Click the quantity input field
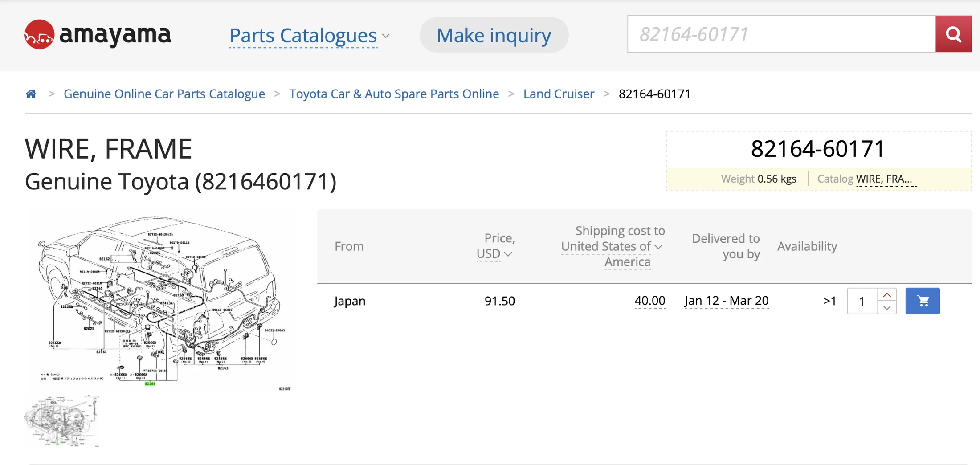This screenshot has height=465, width=980. tap(862, 302)
